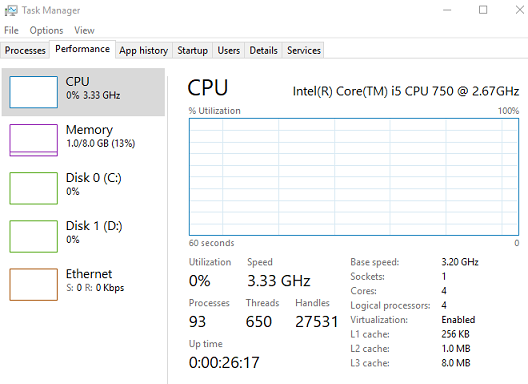Maximize the Task Manager window
The width and height of the screenshot is (528, 384).
click(483, 10)
